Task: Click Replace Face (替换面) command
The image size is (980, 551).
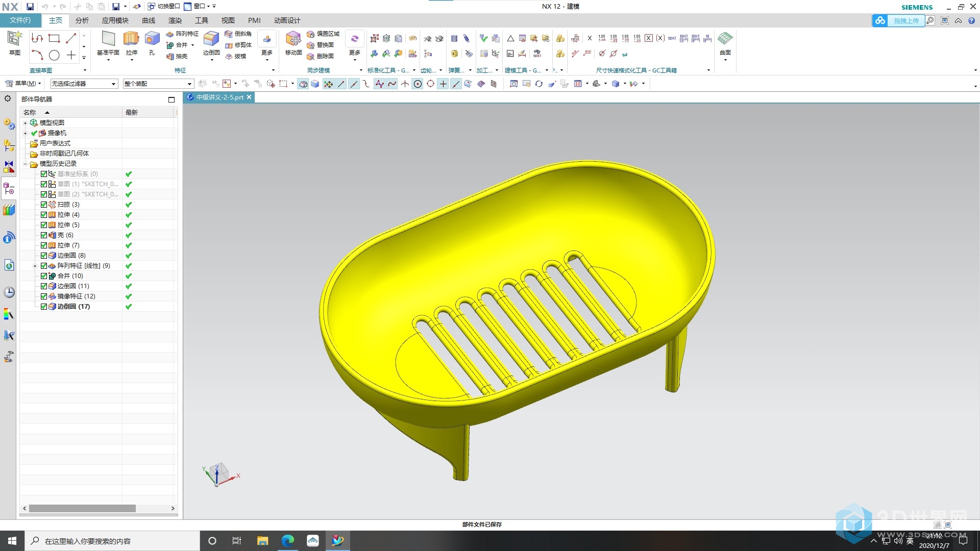Action: pos(321,45)
